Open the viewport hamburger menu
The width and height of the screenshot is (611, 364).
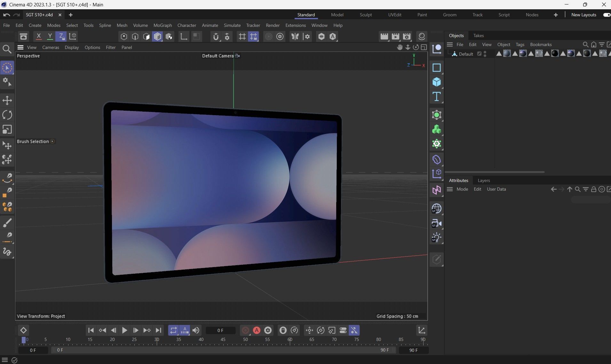(x=20, y=47)
